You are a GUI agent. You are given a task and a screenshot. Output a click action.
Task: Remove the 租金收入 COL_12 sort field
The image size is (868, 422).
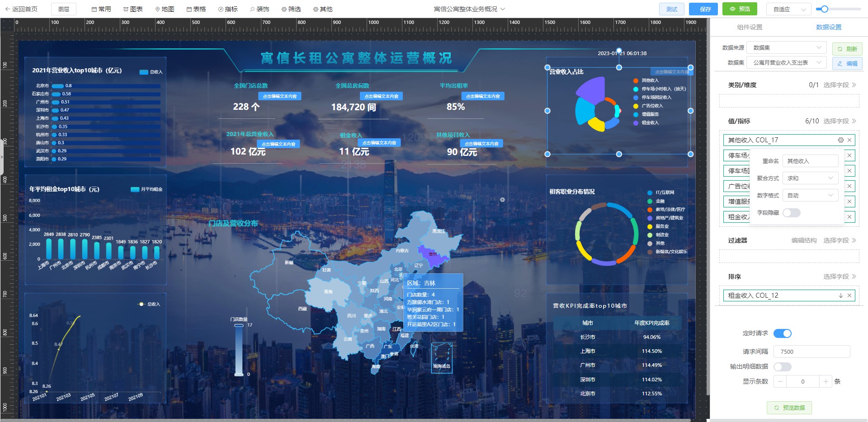(x=849, y=295)
